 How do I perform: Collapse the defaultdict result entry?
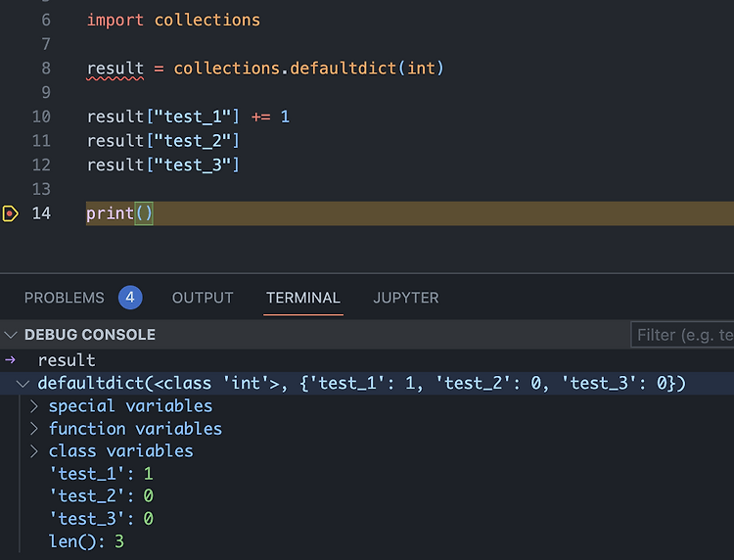click(23, 384)
